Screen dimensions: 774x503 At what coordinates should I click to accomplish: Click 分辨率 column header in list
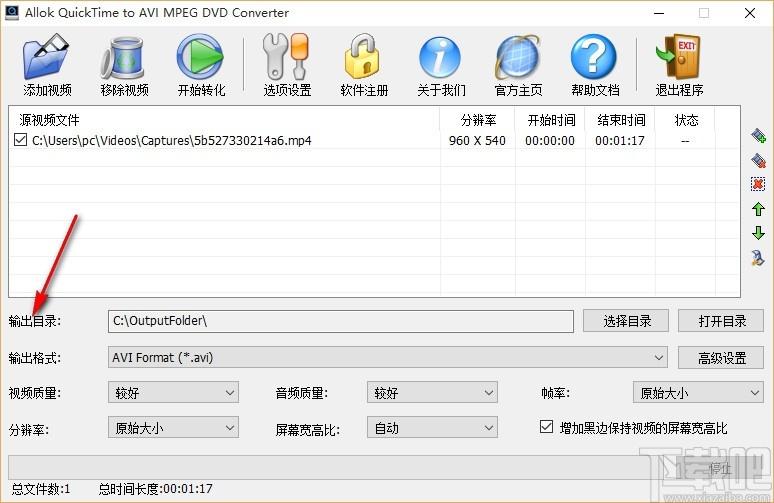click(x=477, y=120)
